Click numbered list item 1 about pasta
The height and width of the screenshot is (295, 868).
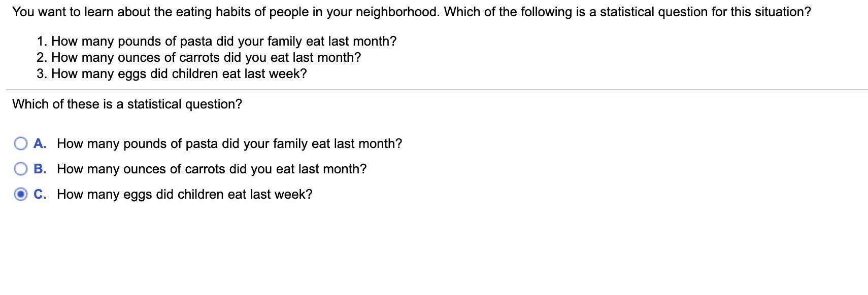[x=217, y=42]
